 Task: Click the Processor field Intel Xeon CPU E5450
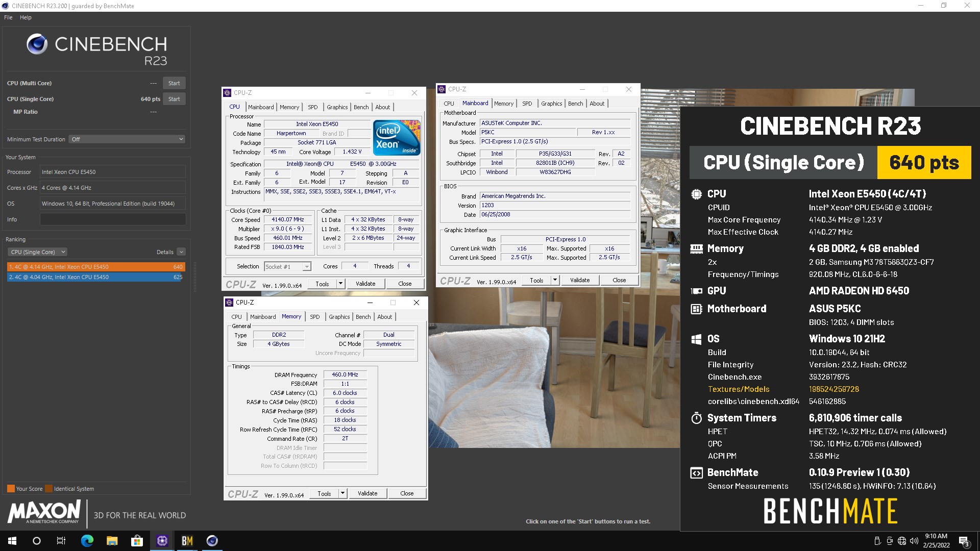click(x=113, y=172)
